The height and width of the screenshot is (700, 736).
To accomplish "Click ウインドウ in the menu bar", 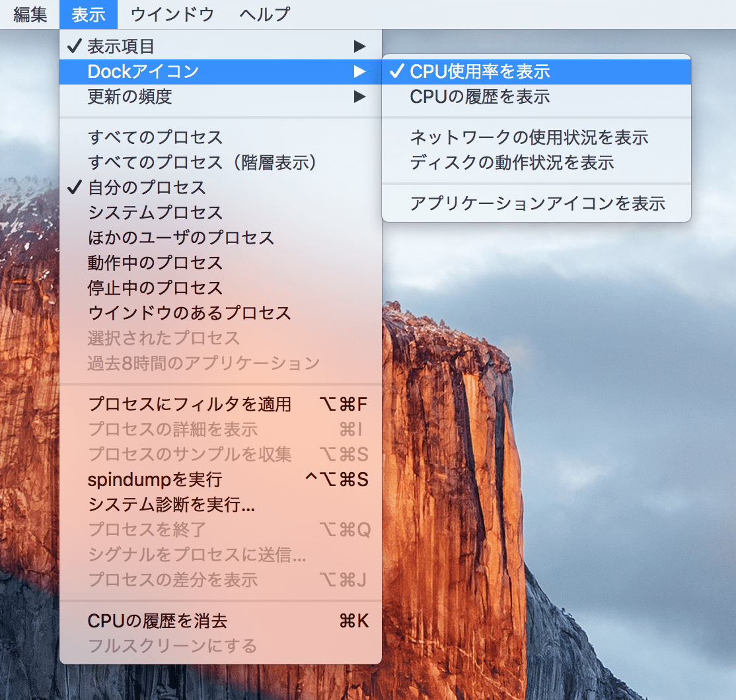I will pyautogui.click(x=170, y=14).
